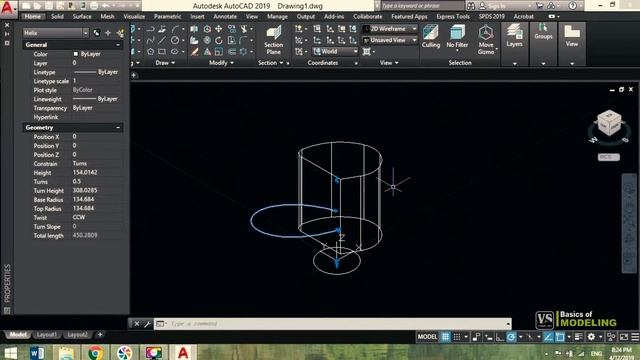
Task: Open the Visualize ribbon tab
Action: click(x=134, y=16)
